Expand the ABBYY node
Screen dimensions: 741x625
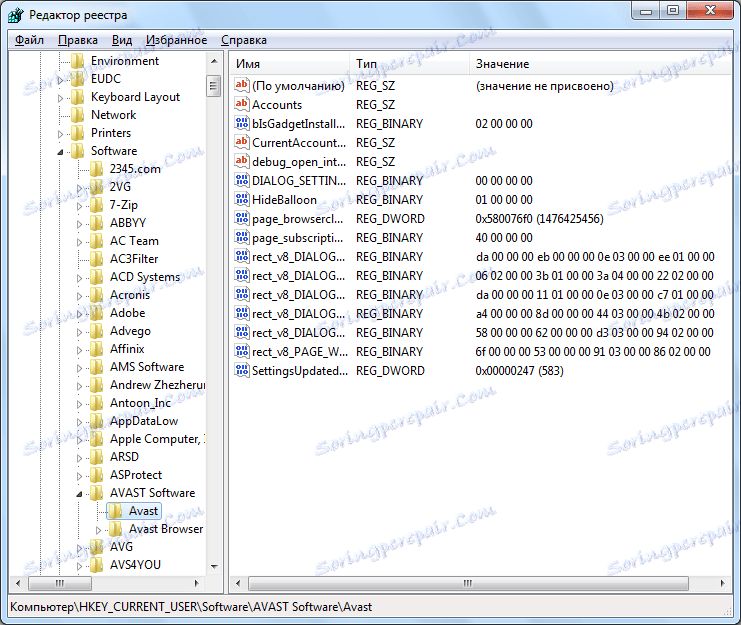pyautogui.click(x=79, y=223)
